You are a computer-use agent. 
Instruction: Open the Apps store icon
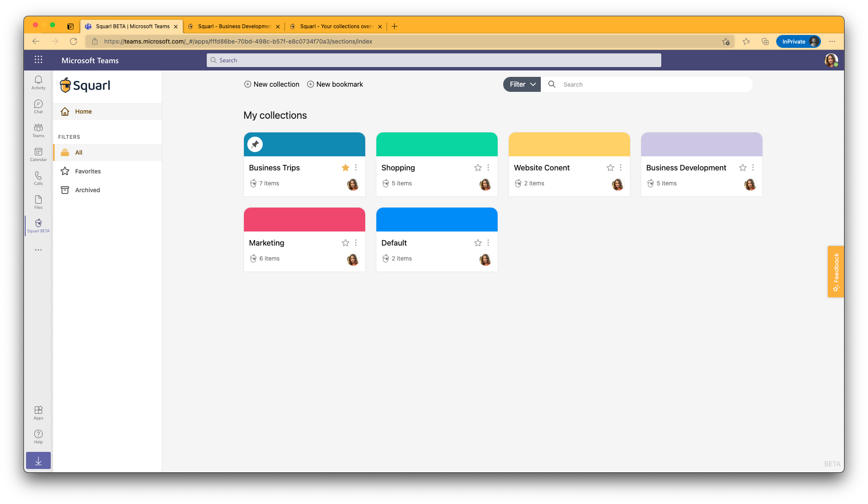coord(38,413)
